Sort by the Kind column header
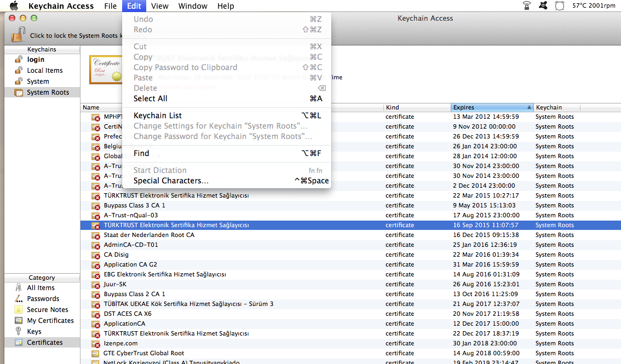 pyautogui.click(x=417, y=107)
